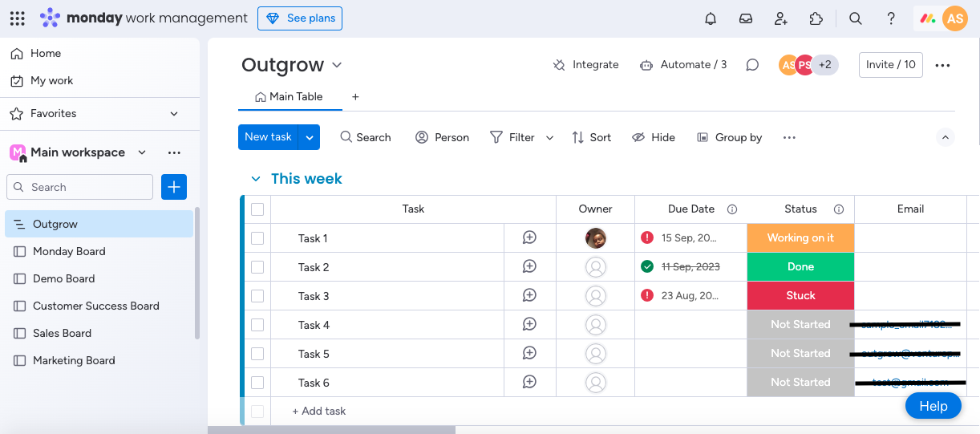Add update to Task 2
Image resolution: width=980 pixels, height=434 pixels.
pos(529,266)
